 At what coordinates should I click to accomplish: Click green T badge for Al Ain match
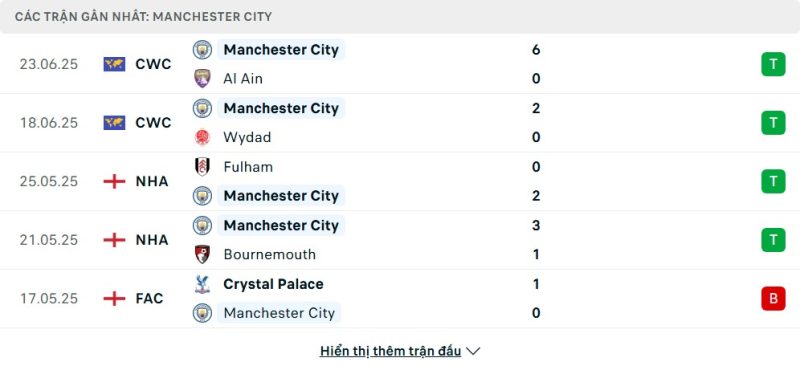coord(773,64)
